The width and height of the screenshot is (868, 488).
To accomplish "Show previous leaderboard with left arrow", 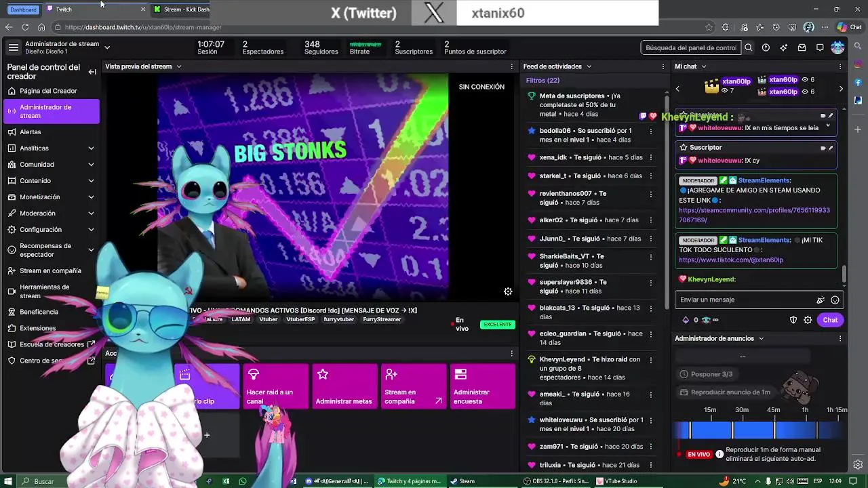I will [x=677, y=89].
